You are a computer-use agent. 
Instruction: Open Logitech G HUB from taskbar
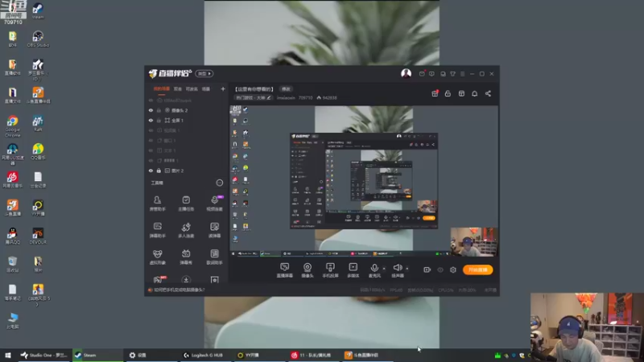coord(204,355)
